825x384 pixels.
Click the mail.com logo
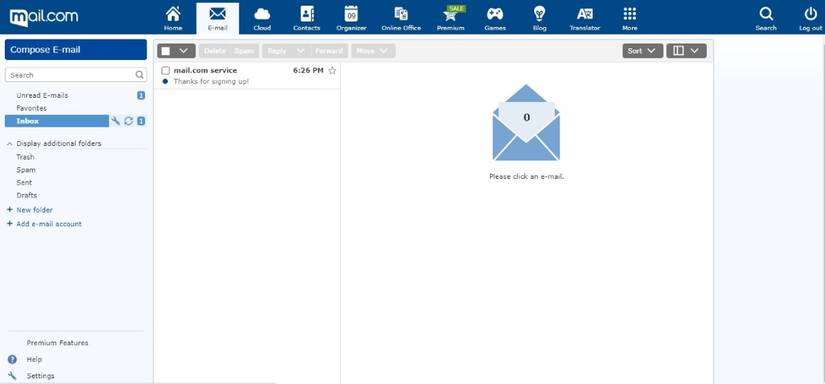pyautogui.click(x=44, y=17)
